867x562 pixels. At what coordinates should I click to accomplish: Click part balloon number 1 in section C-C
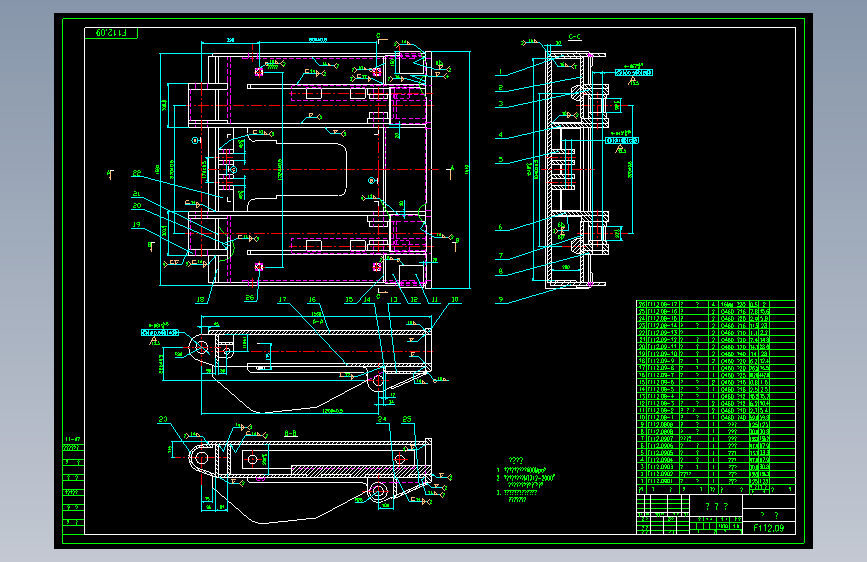click(500, 72)
